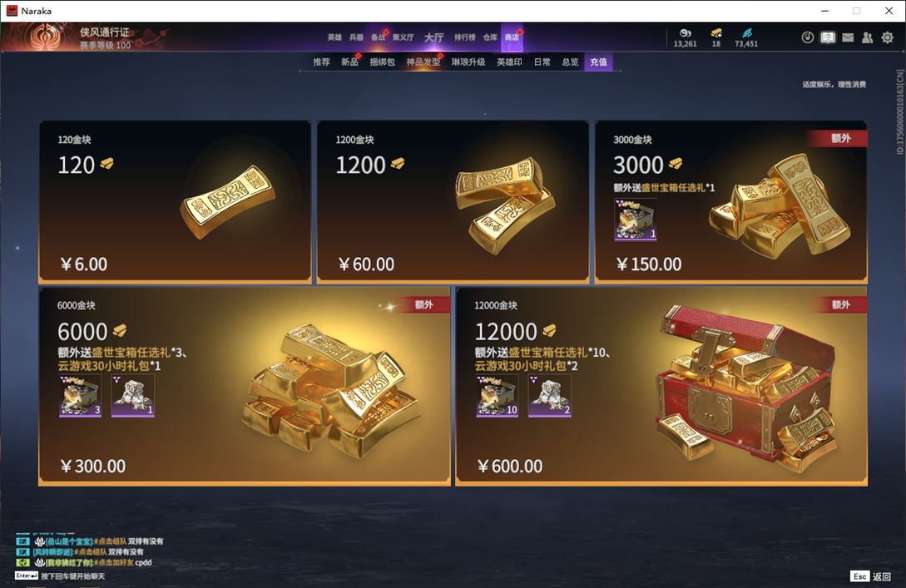Open the friends list icon
The width and height of the screenshot is (906, 588).
click(x=867, y=37)
